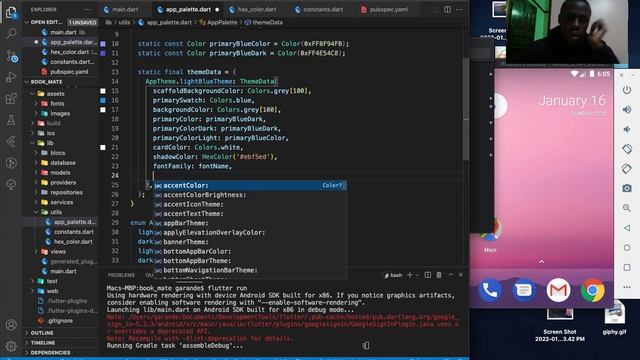This screenshot has height=360, width=640.
Task: Collapse the utils folder
Action: (x=36, y=212)
